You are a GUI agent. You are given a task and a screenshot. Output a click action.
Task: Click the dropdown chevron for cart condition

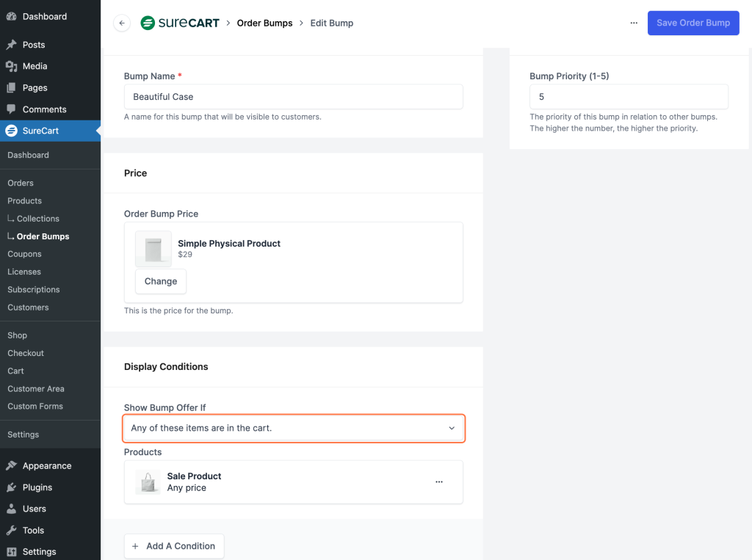coord(452,428)
